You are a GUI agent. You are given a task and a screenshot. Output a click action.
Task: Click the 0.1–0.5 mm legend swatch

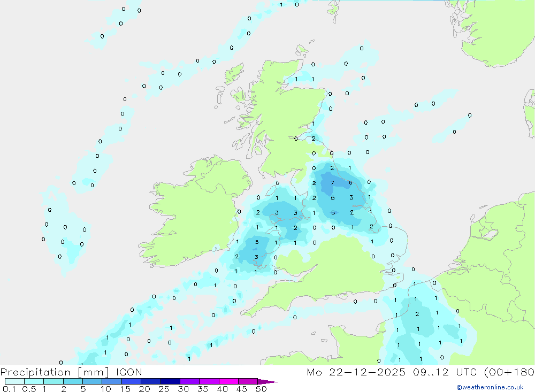(x=14, y=381)
